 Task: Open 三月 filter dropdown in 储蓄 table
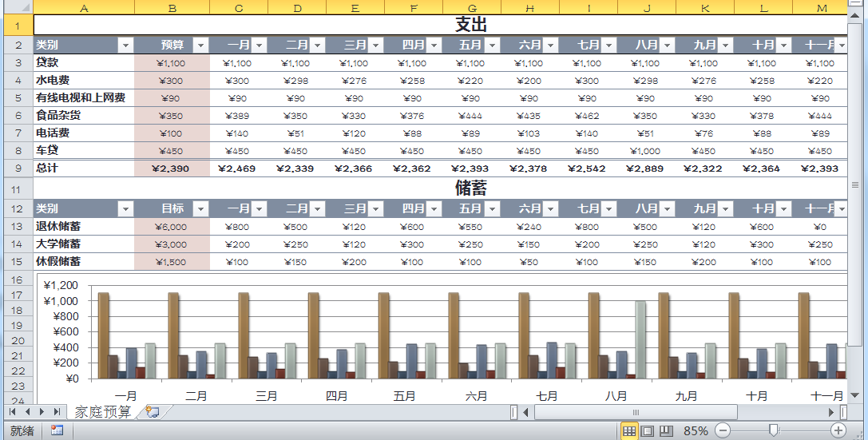pyautogui.click(x=376, y=208)
